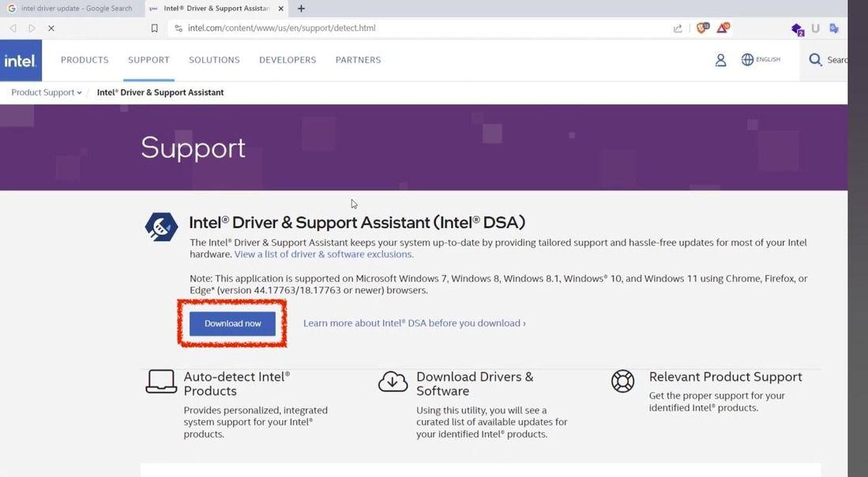Click the globe language selector icon
This screenshot has height=477, width=868.
point(747,60)
